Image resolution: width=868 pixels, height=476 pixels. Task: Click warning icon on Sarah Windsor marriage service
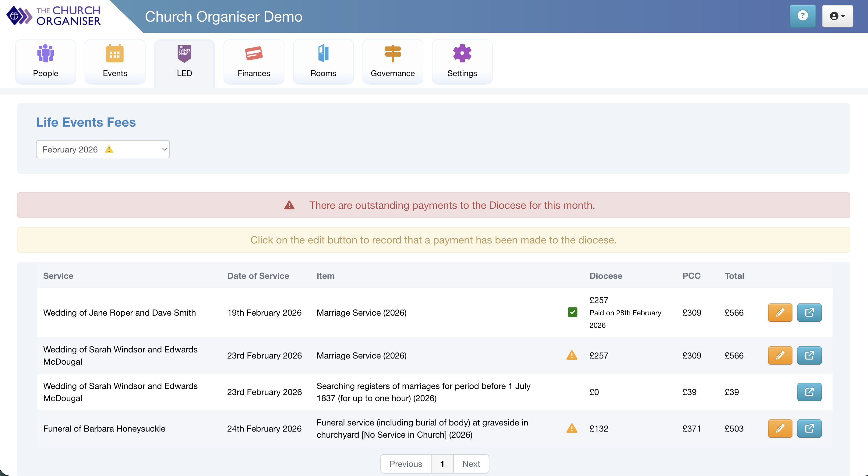tap(571, 355)
